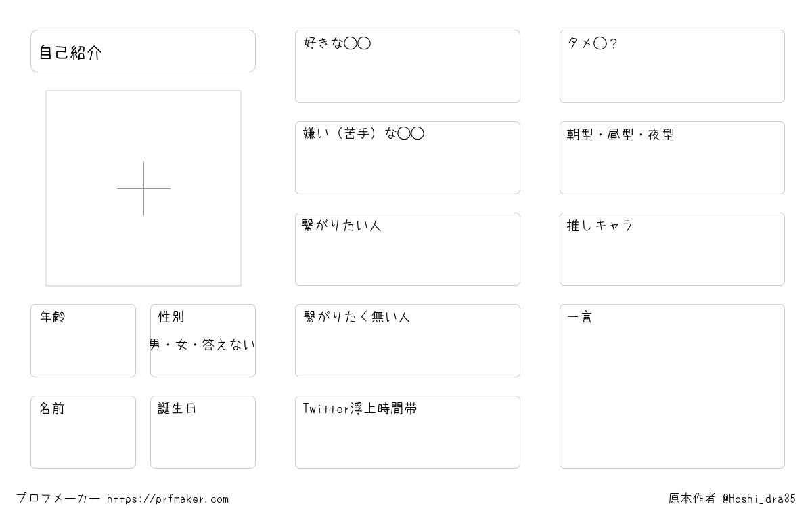Viewport: 812px width, 508px height.
Task: Click the 年齢 age field
Action: coord(83,341)
